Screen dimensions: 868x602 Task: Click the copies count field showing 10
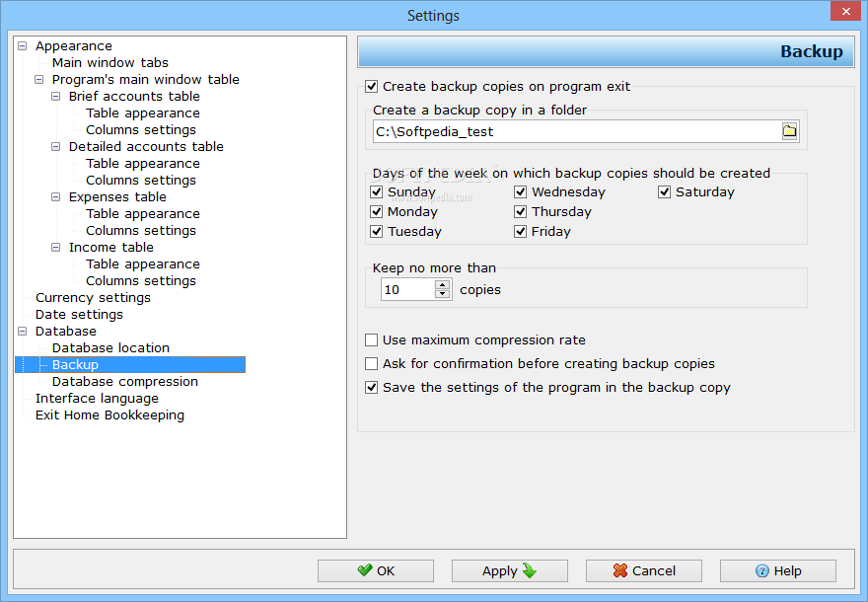(x=407, y=289)
